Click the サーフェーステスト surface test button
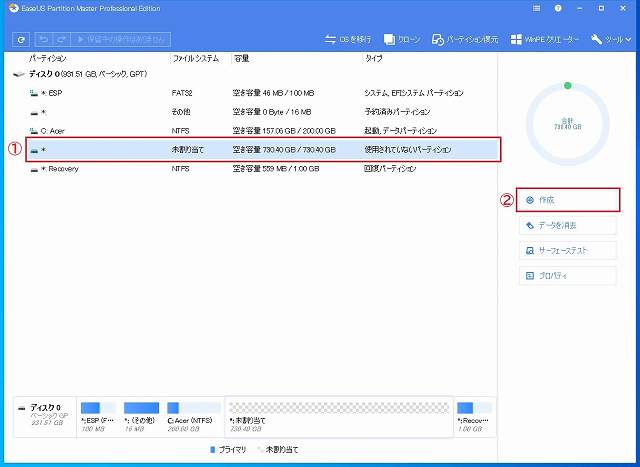 (x=568, y=251)
